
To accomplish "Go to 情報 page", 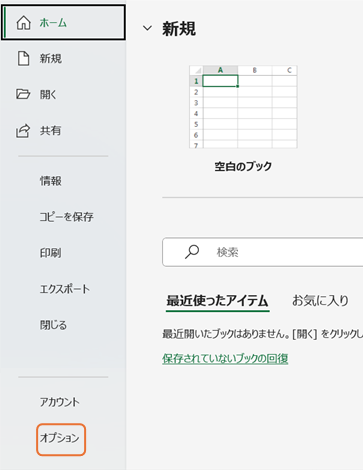I will point(51,181).
